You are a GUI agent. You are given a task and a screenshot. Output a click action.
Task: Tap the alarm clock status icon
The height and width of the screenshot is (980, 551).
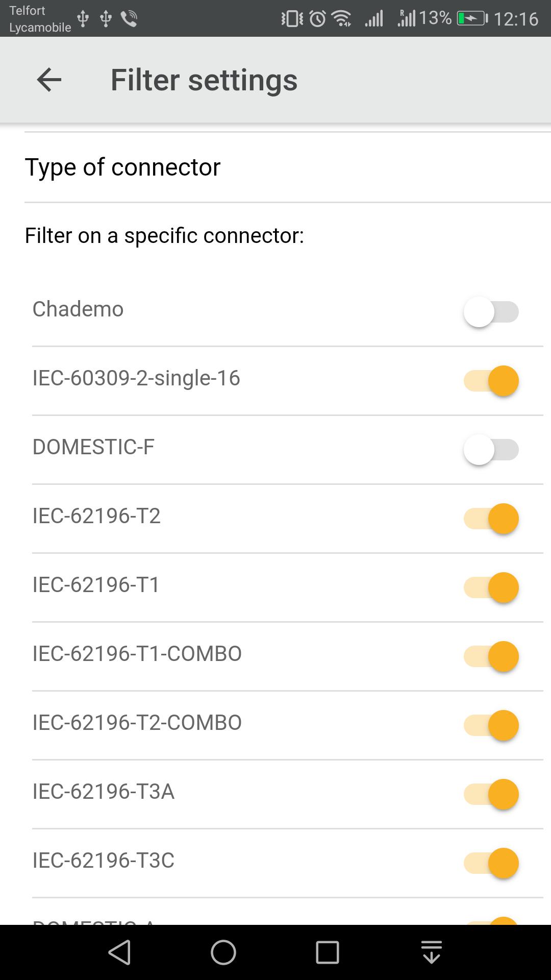(318, 19)
